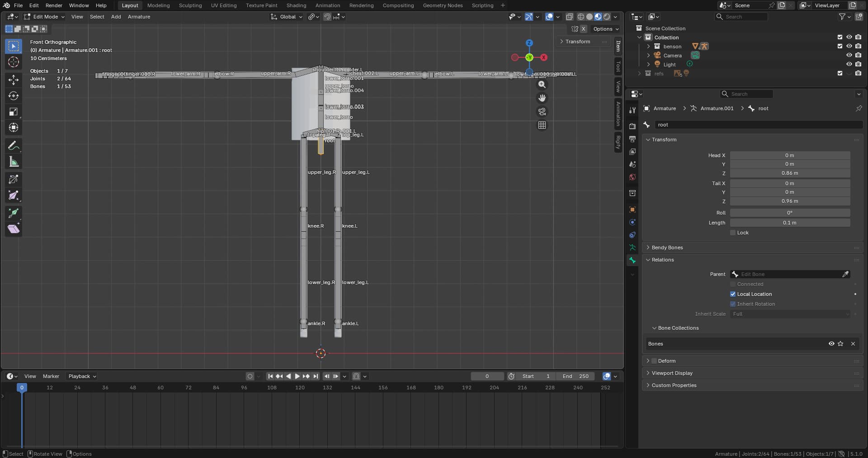Jump to the end frame button
The width and height of the screenshot is (868, 458).
(x=316, y=376)
